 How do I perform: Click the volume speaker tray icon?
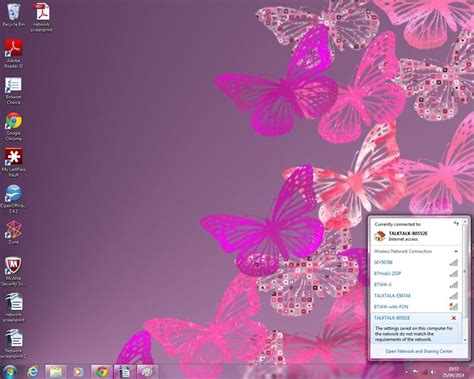[433, 372]
